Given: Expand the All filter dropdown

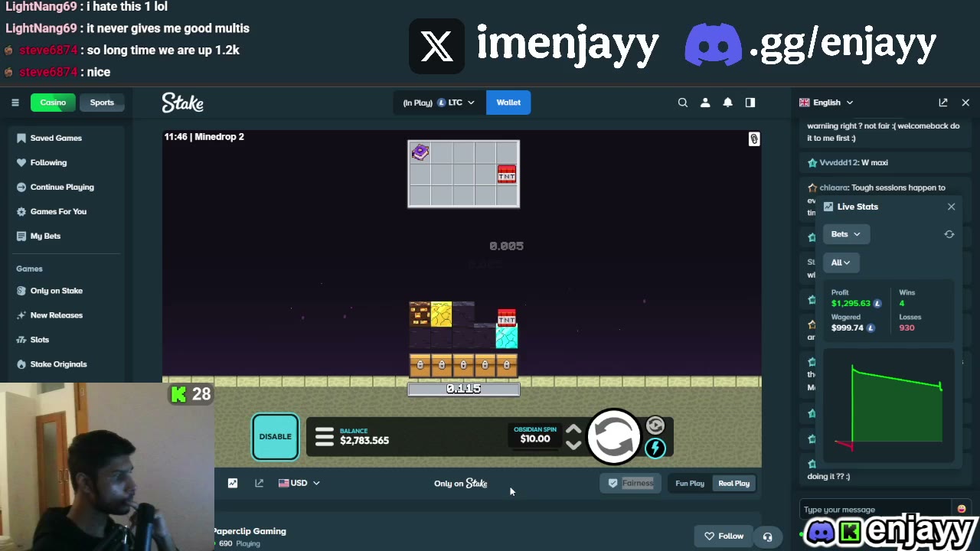Looking at the screenshot, I should coord(841,262).
